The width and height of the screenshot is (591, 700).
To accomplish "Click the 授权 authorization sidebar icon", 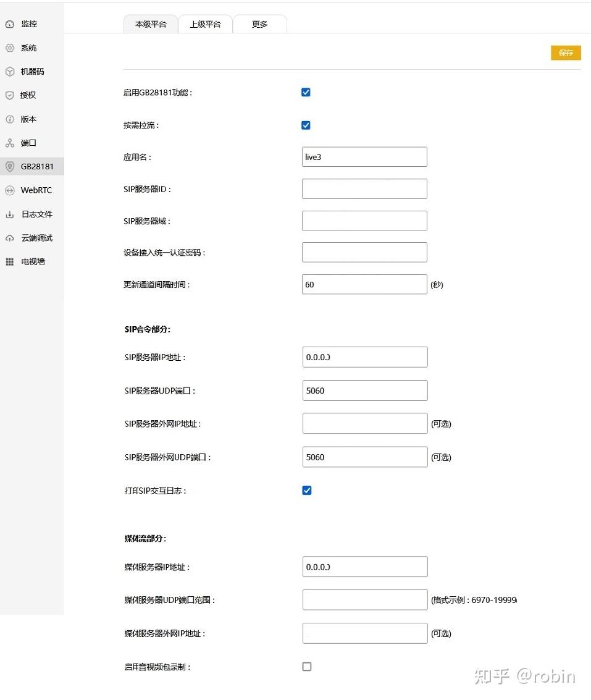I will (27, 95).
